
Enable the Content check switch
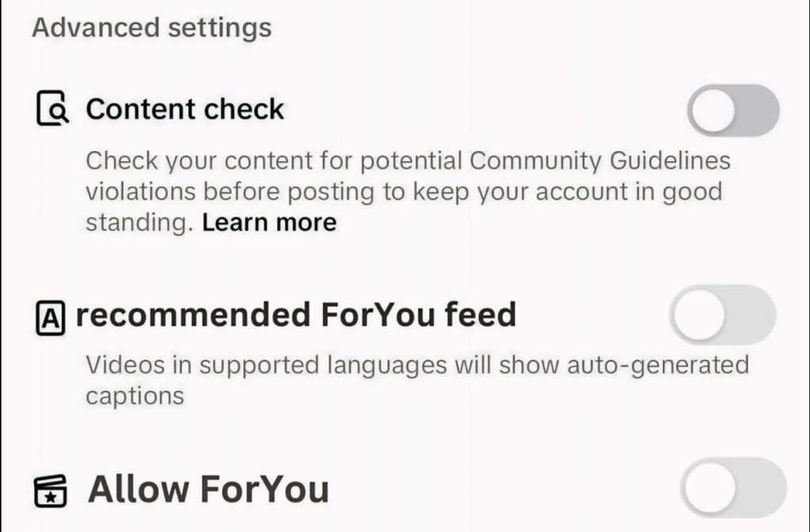[x=733, y=111]
